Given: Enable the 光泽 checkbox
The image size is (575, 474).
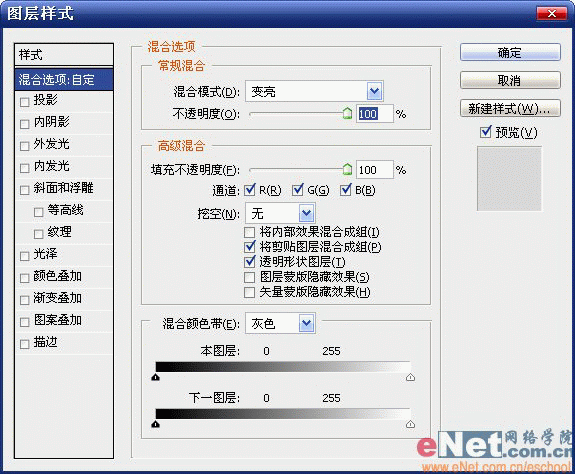Looking at the screenshot, I should tap(25, 256).
